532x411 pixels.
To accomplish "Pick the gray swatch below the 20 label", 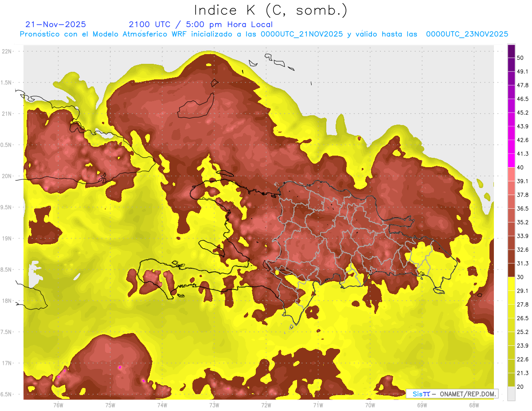I will tap(511, 393).
